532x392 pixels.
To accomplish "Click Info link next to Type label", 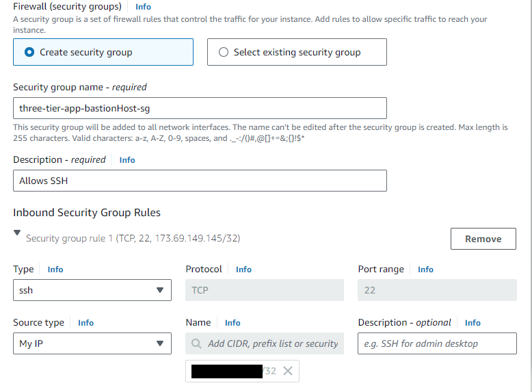I will pos(55,270).
